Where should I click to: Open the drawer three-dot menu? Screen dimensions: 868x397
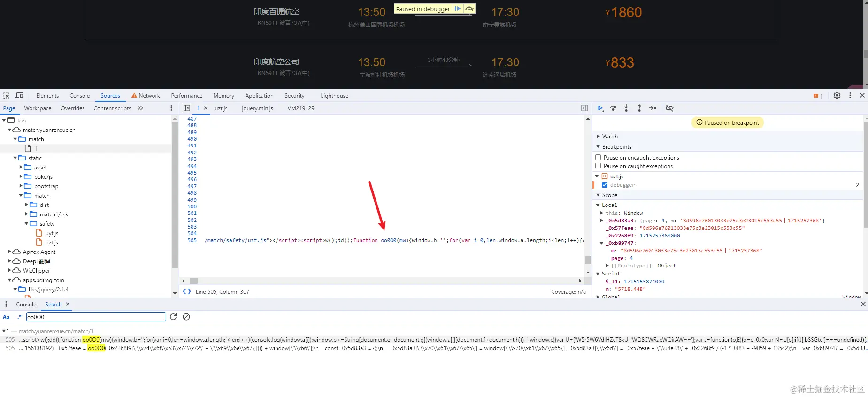6,304
